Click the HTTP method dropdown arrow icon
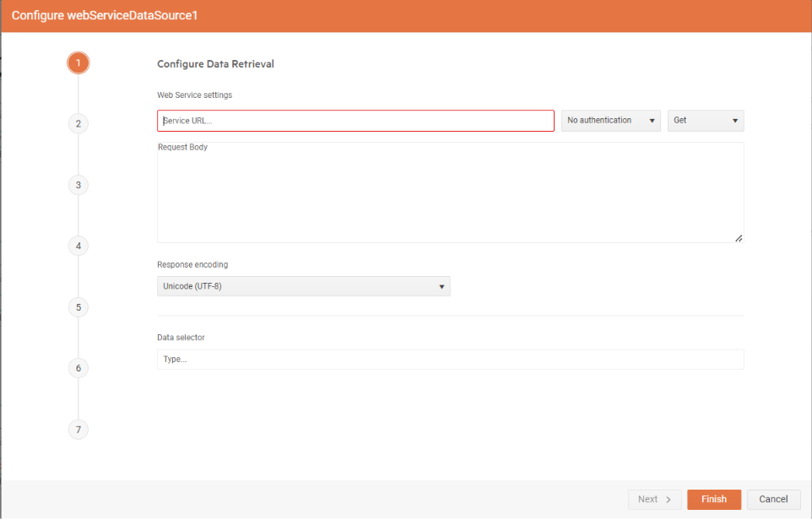812x520 pixels. 734,121
